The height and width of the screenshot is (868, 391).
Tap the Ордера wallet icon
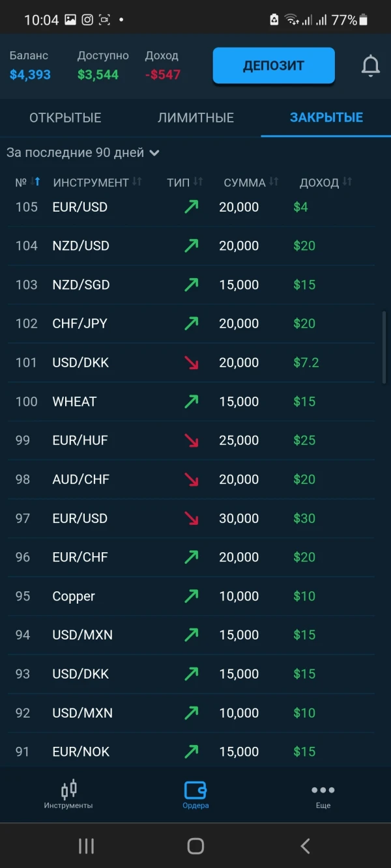(x=195, y=790)
